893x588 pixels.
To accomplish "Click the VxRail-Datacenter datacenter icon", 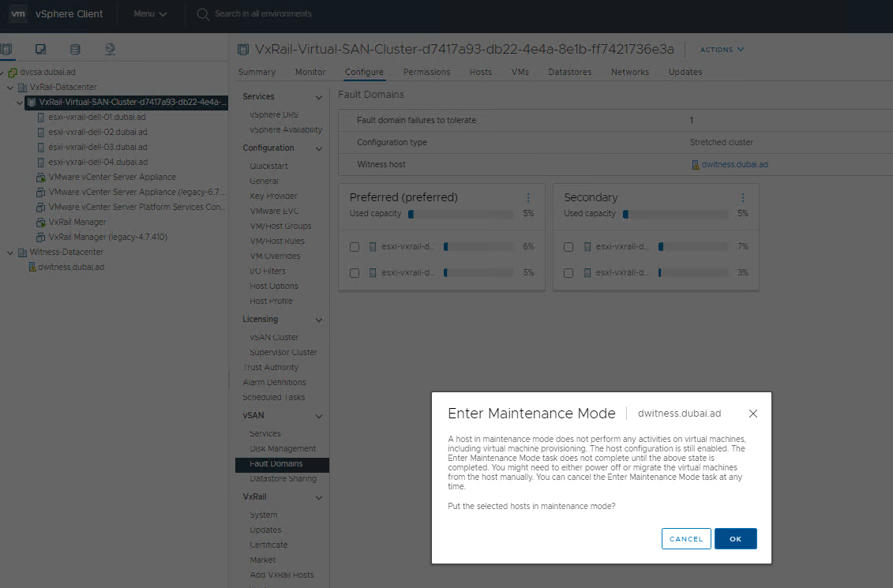I will 23,87.
